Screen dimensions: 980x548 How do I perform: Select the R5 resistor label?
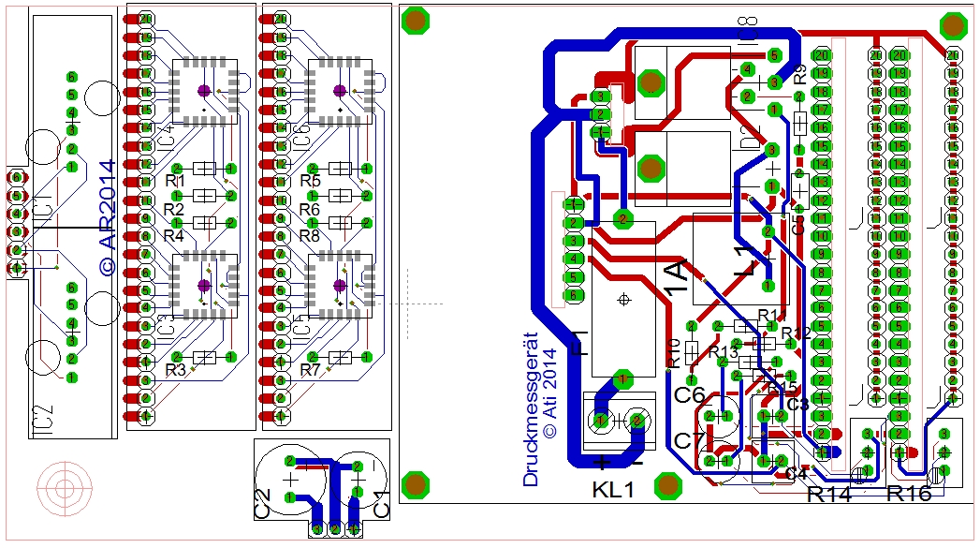(310, 180)
